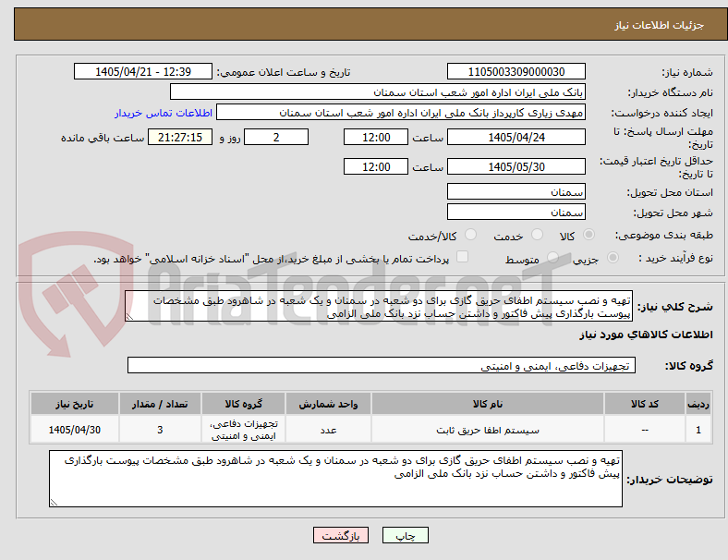Image resolution: width=728 pixels, height=560 pixels.
Task: Click the نام کالا column header
Action: tap(488, 404)
